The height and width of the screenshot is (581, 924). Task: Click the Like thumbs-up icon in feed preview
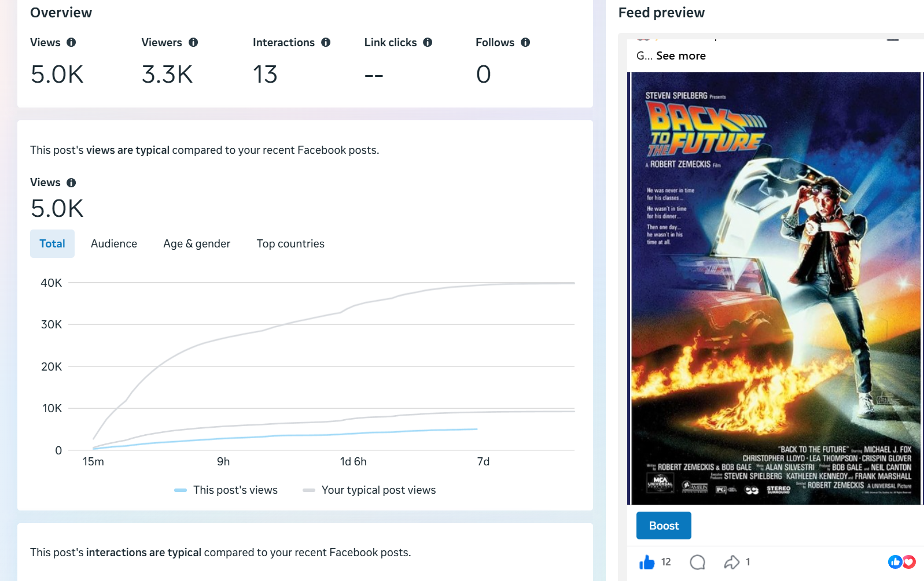click(x=647, y=562)
